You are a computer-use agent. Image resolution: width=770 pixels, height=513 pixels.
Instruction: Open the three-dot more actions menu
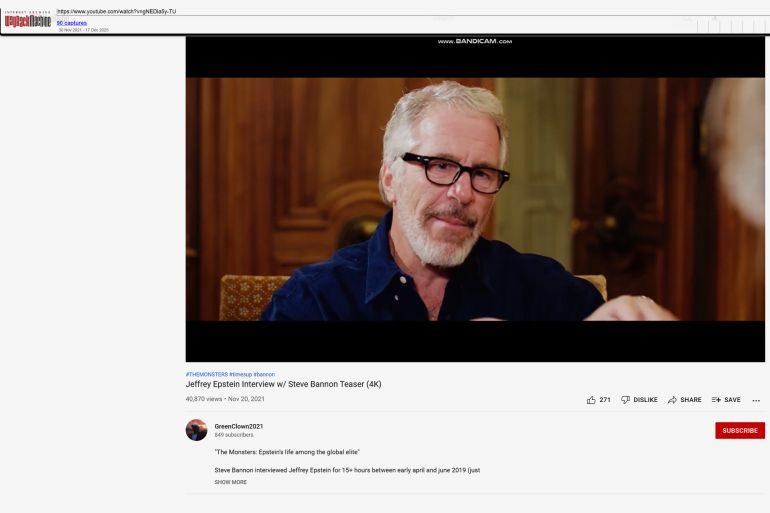(x=756, y=401)
